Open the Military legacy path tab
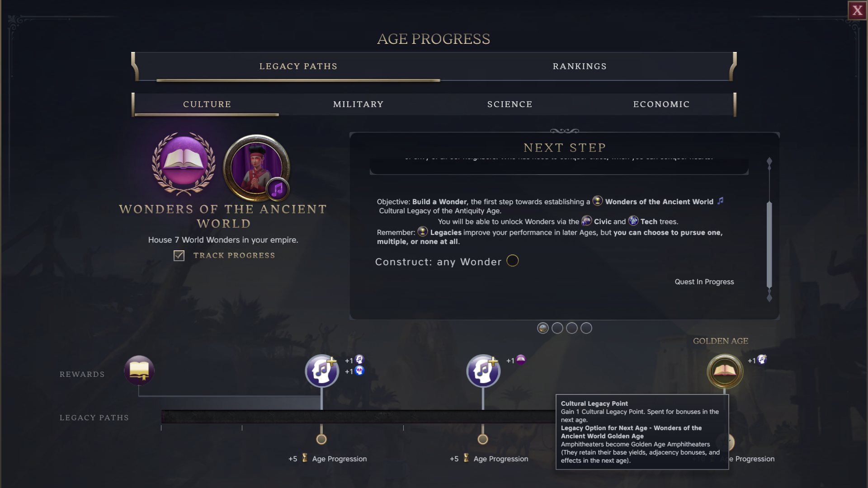Image resolution: width=868 pixels, height=488 pixels. point(359,104)
